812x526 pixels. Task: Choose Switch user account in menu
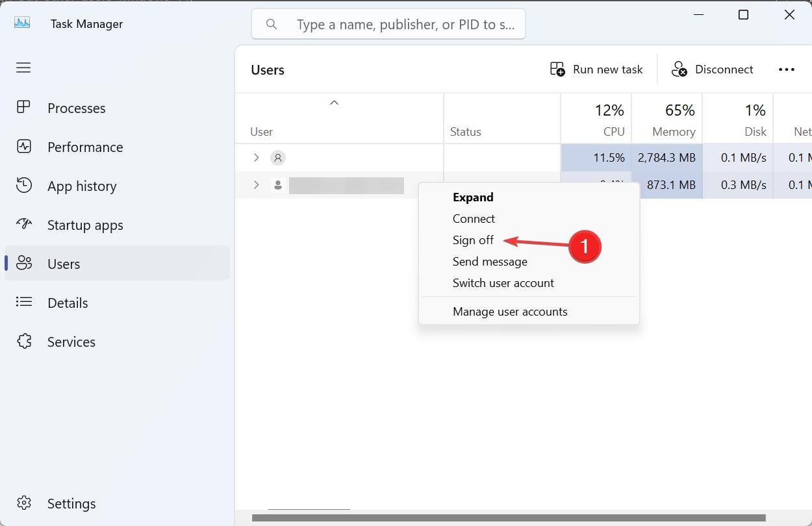coord(529,283)
